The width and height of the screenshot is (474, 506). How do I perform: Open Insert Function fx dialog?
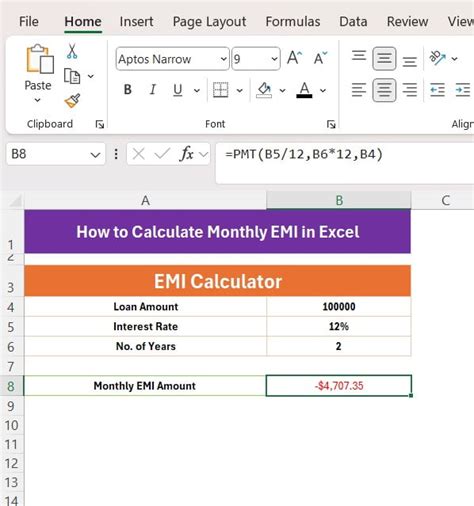point(186,154)
